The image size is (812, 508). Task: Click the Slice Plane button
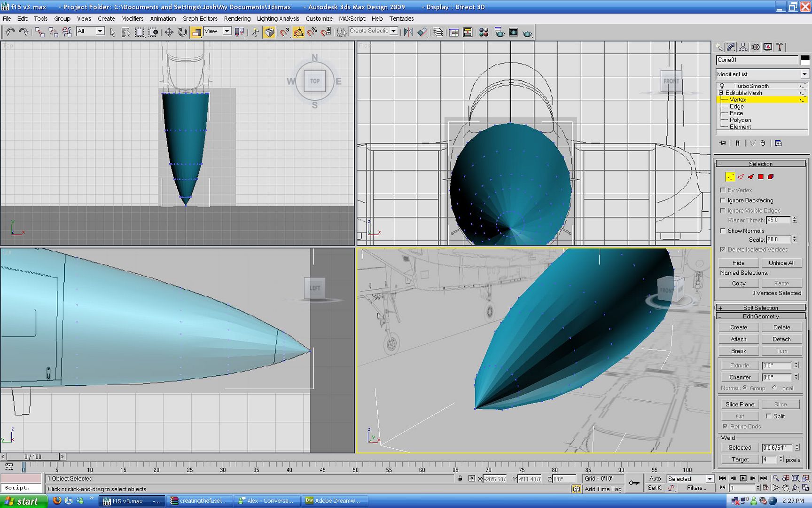pos(739,405)
